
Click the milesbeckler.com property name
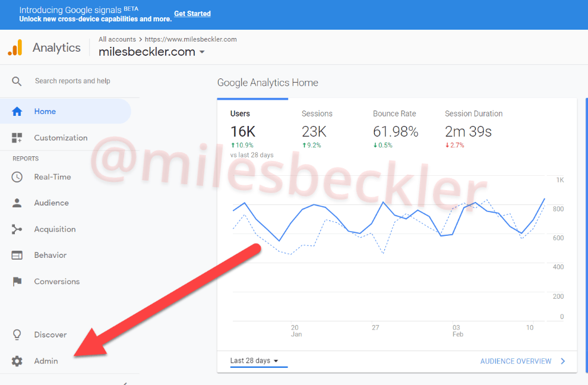[x=147, y=52]
